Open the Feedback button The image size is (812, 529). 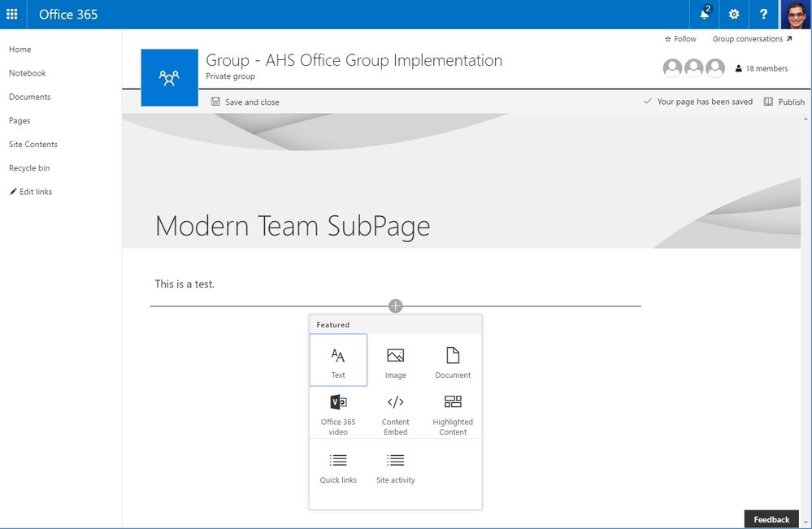coord(771,519)
